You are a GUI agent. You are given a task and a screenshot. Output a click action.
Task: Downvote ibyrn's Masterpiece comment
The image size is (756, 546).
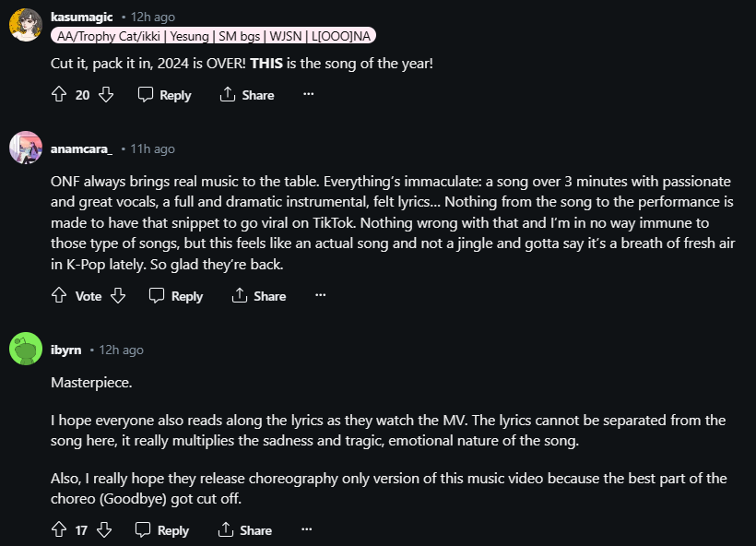click(x=104, y=530)
